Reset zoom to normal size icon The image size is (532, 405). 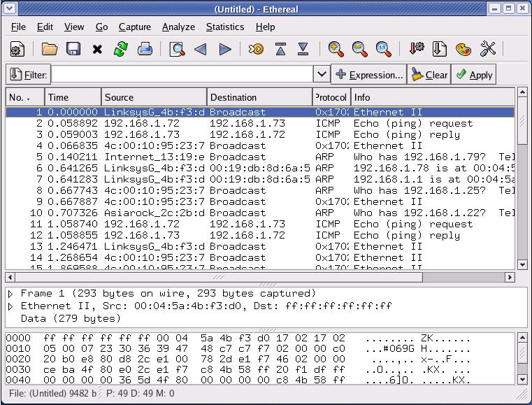pyautogui.click(x=383, y=49)
